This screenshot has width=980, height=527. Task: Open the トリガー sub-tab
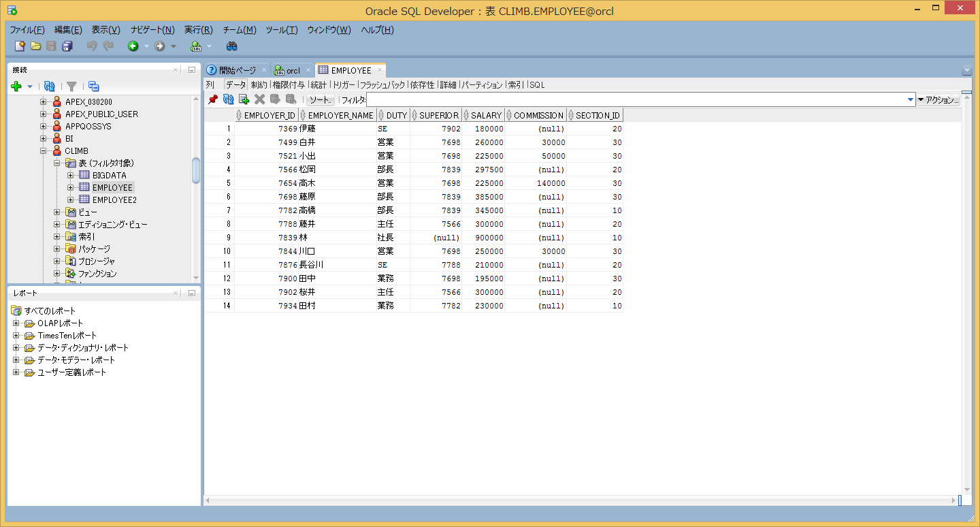click(x=344, y=85)
